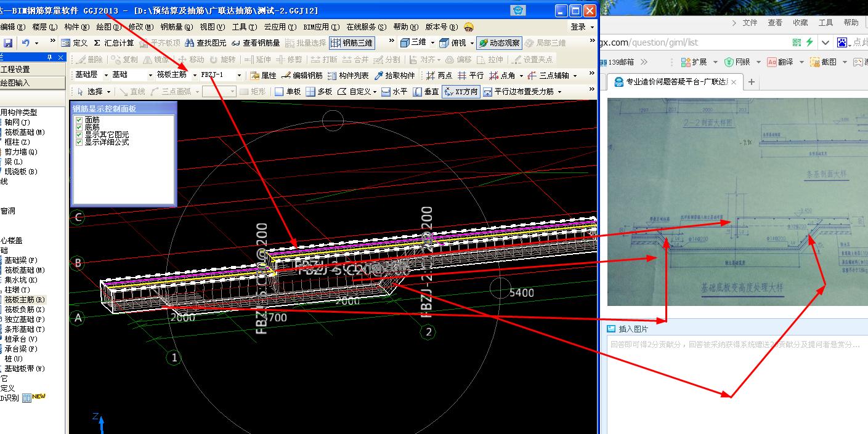Uncheck 面筋 top rebar checkbox
Screen dimensions: 868x434
(78, 120)
